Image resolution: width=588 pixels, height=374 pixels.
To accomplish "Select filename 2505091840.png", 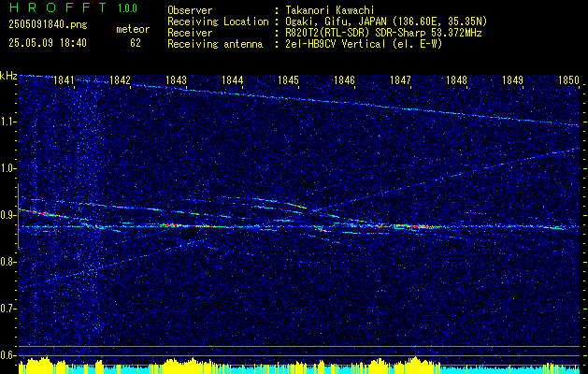I will click(x=48, y=25).
